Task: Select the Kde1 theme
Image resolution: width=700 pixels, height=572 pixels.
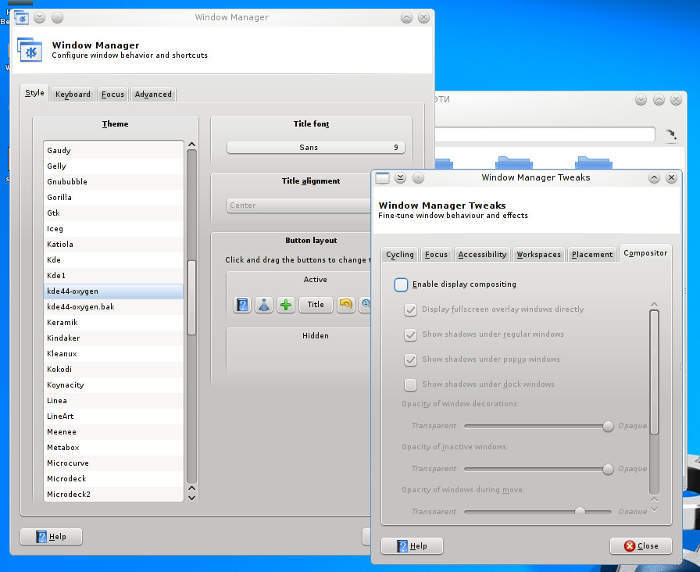Action: 113,276
